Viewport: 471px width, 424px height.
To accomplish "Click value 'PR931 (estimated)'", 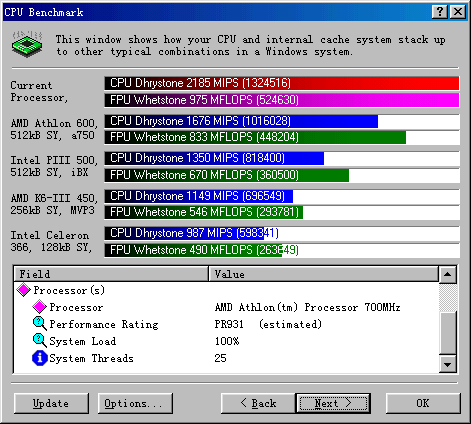I will click(x=268, y=324).
